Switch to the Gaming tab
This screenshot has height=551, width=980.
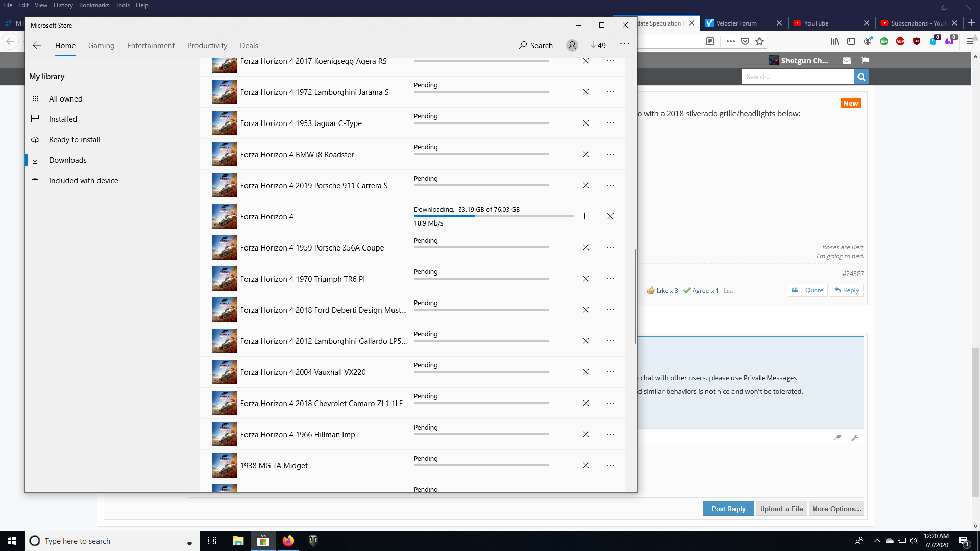[x=101, y=45]
